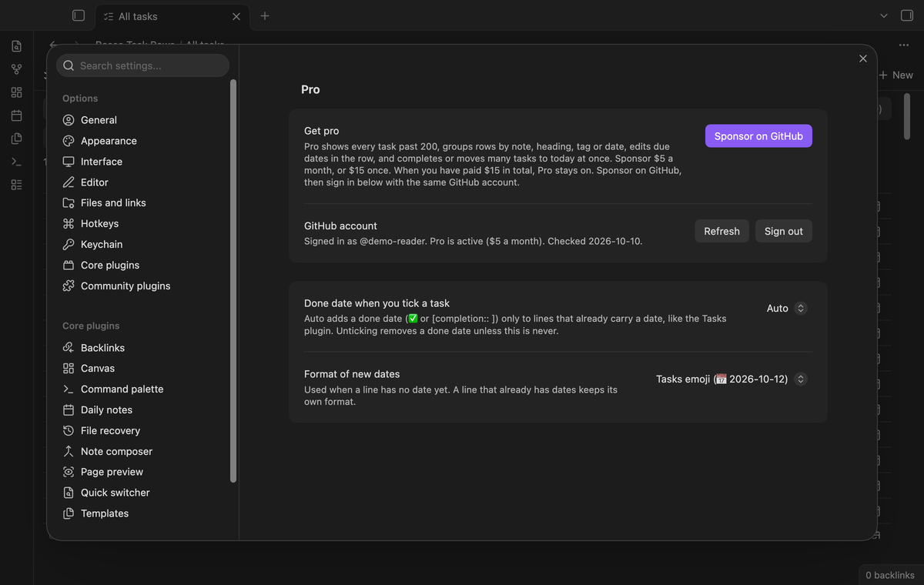
Task: Click the merge icon beside Note composer
Action: pos(69,452)
